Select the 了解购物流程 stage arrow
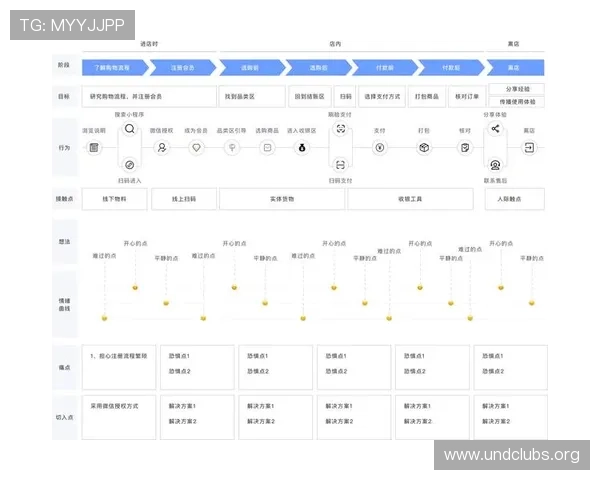The image size is (600, 480). coord(115,68)
